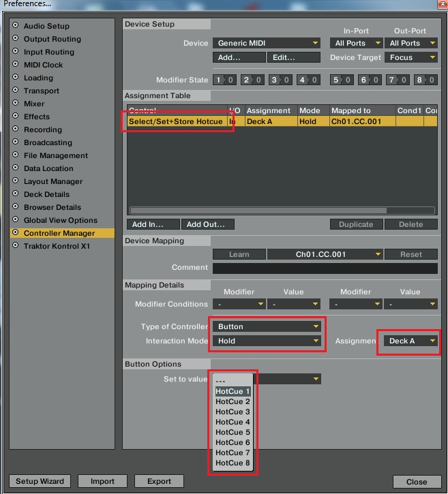Reset the device mapping

tap(410, 254)
